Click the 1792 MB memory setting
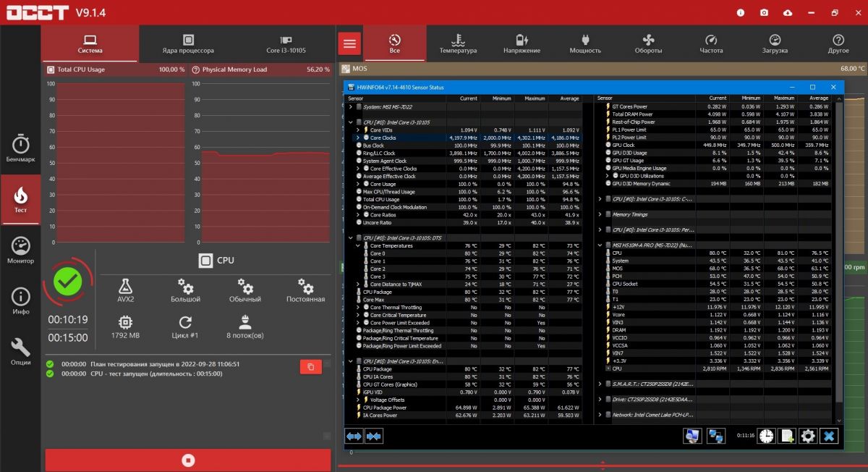 tap(125, 326)
